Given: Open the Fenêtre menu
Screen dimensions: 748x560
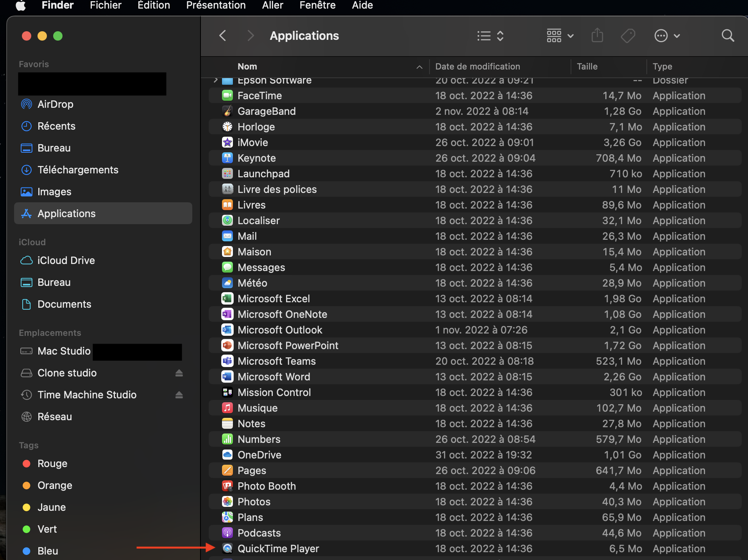Looking at the screenshot, I should [318, 5].
